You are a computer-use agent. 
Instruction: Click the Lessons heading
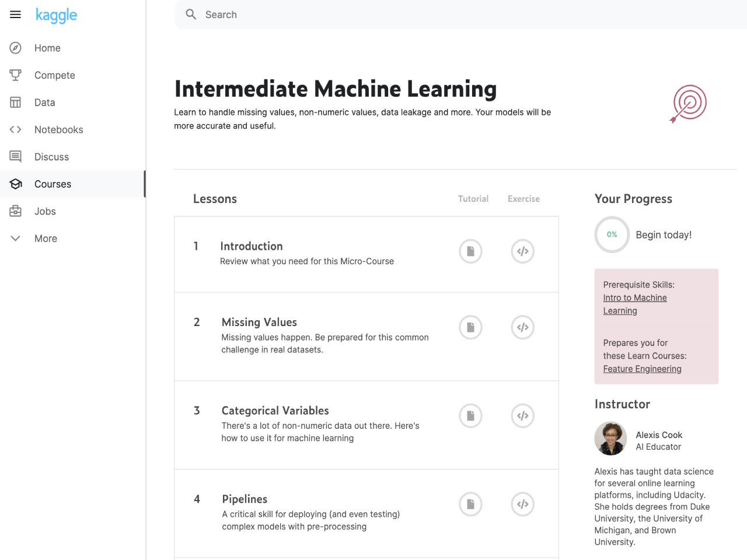215,199
